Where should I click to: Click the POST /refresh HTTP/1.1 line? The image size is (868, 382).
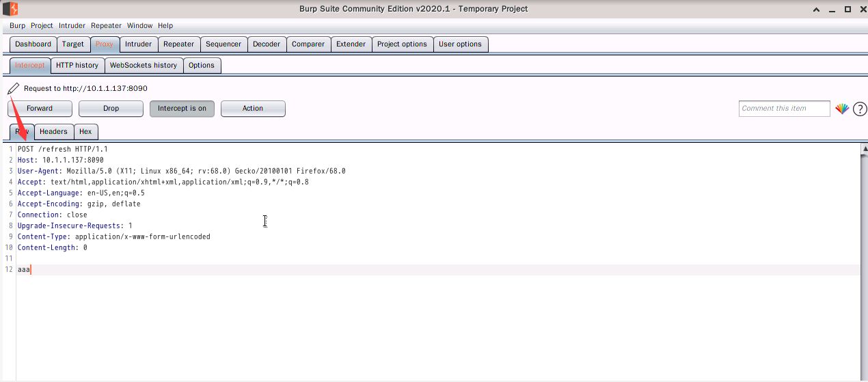click(63, 149)
